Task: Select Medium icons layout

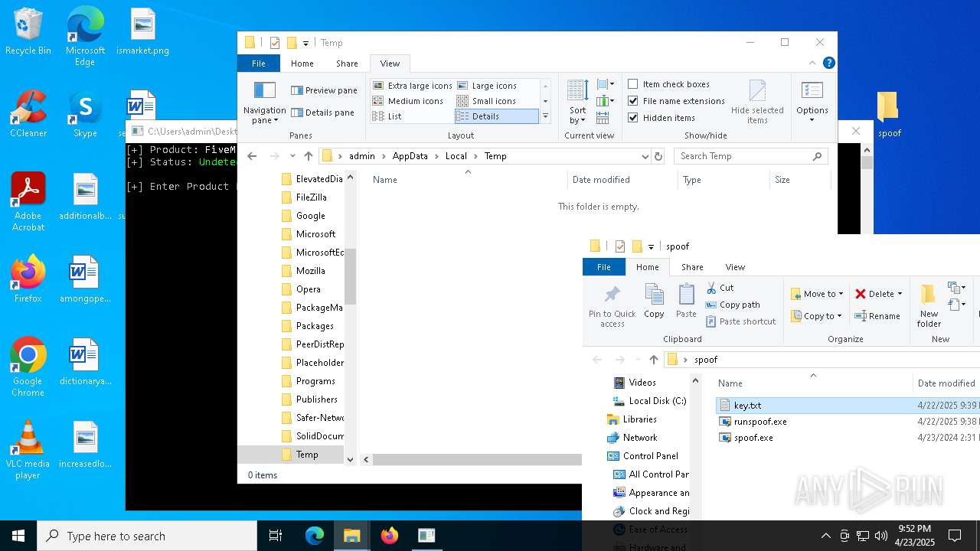Action: coord(408,101)
